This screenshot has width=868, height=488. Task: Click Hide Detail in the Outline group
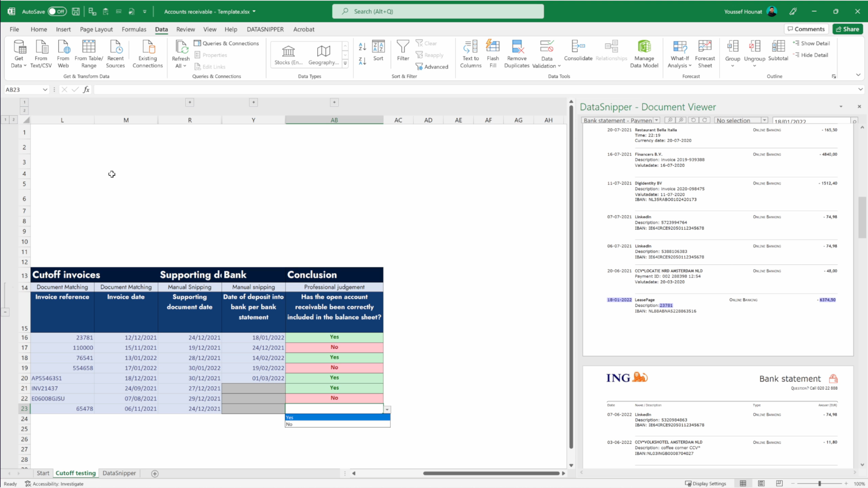click(x=811, y=55)
